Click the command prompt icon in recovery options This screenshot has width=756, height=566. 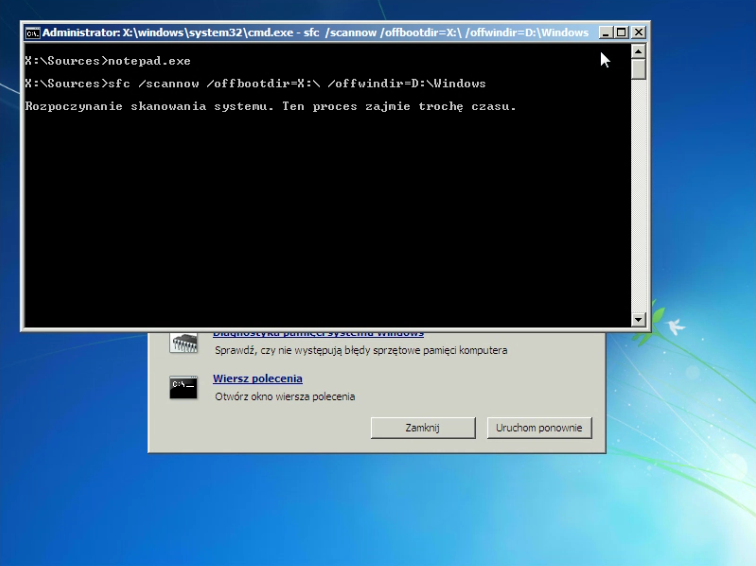(x=183, y=388)
